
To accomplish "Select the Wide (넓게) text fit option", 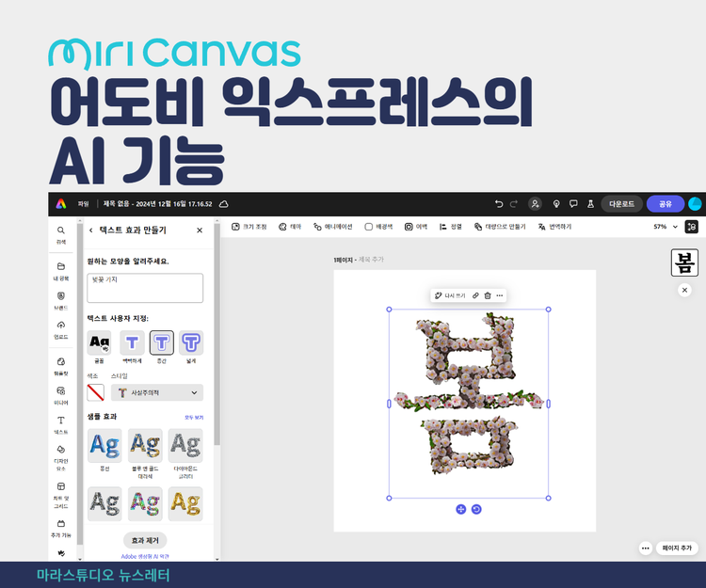I will pos(191,342).
